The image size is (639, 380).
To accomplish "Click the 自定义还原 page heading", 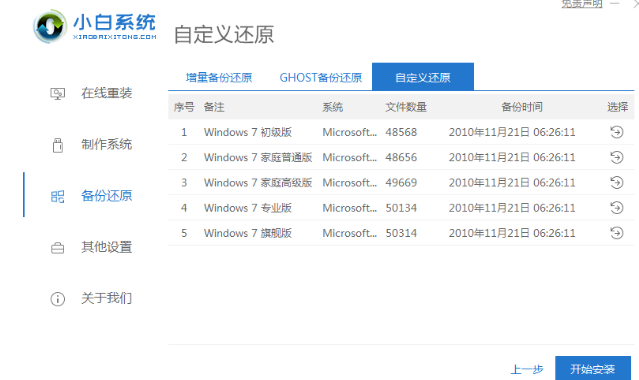I will (x=224, y=35).
